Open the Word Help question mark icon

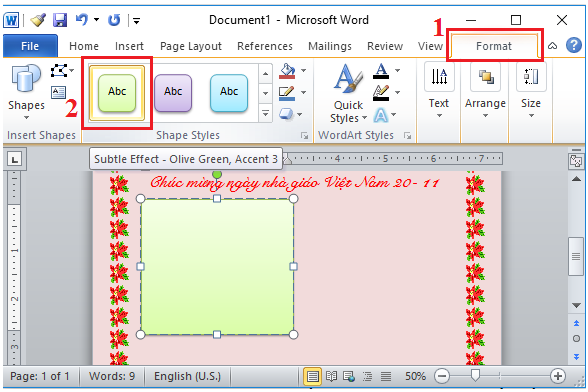(x=574, y=45)
